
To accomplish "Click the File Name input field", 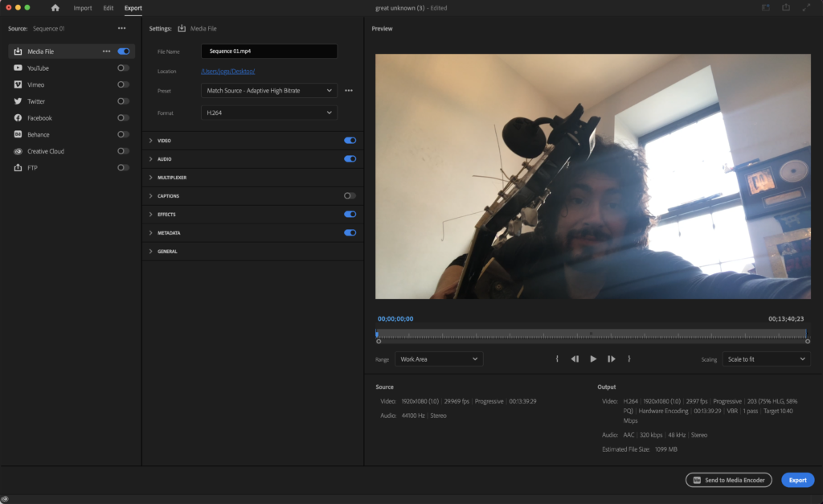I will pyautogui.click(x=268, y=51).
